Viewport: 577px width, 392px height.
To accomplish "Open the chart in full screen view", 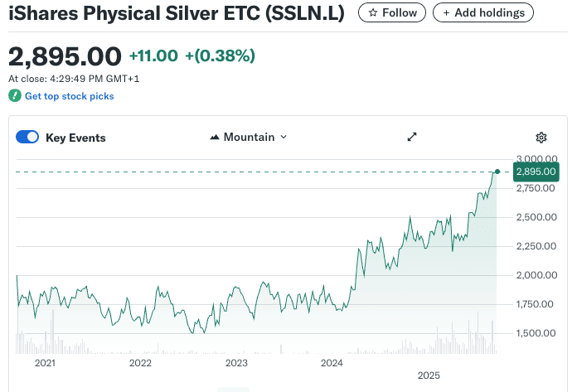I will (x=412, y=137).
